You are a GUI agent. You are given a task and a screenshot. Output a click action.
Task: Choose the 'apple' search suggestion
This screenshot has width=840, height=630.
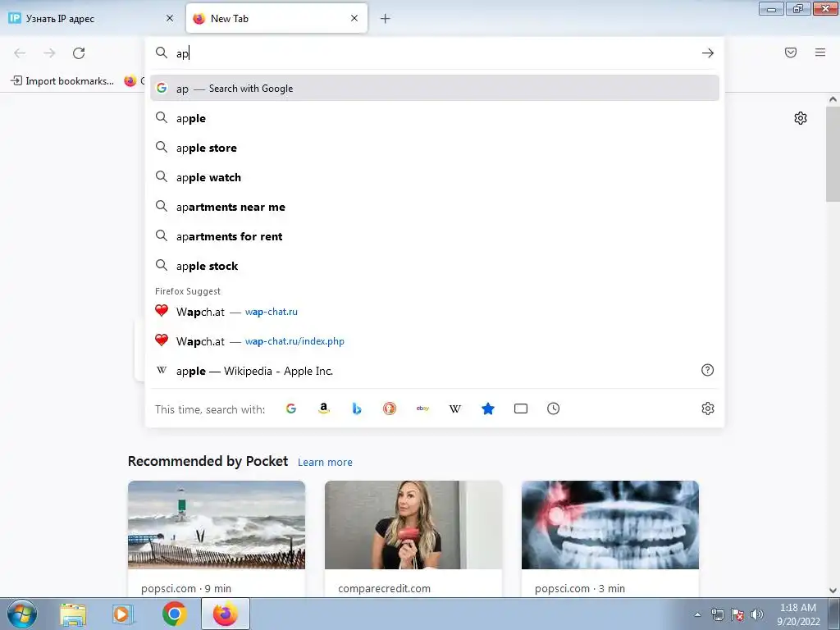[x=435, y=118]
